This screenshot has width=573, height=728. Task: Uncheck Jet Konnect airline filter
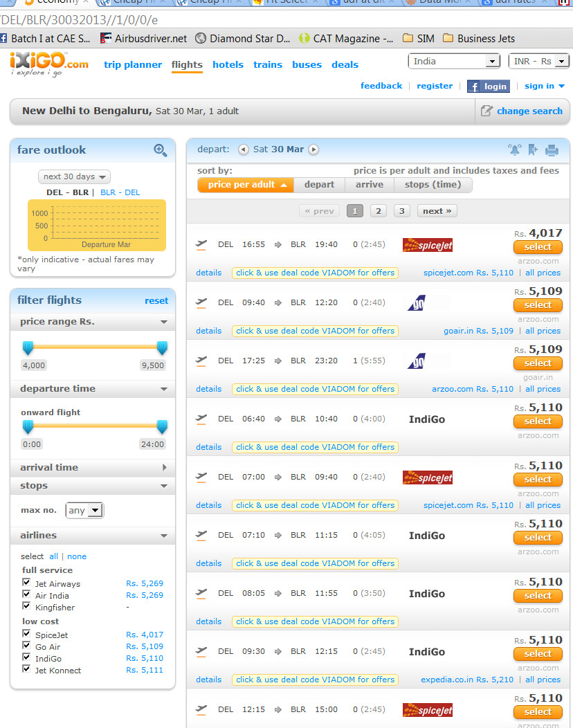click(x=26, y=669)
